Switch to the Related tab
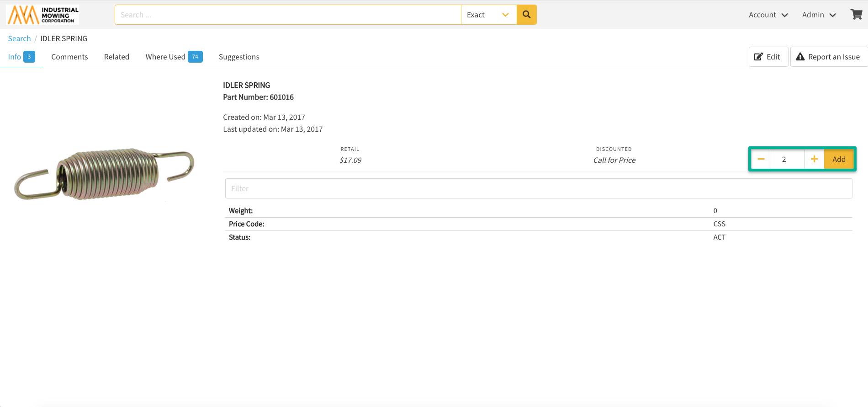Screen dimensions: 868x407 coord(116,57)
